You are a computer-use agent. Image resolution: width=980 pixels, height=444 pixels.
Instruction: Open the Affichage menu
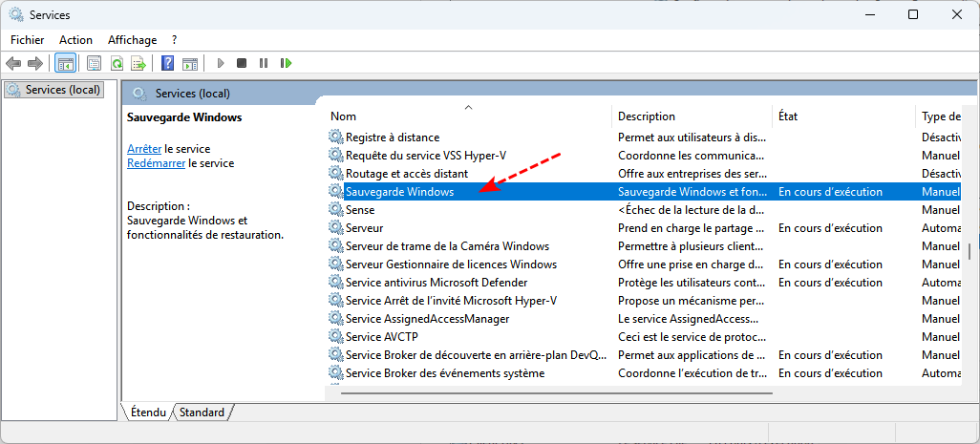tap(133, 40)
